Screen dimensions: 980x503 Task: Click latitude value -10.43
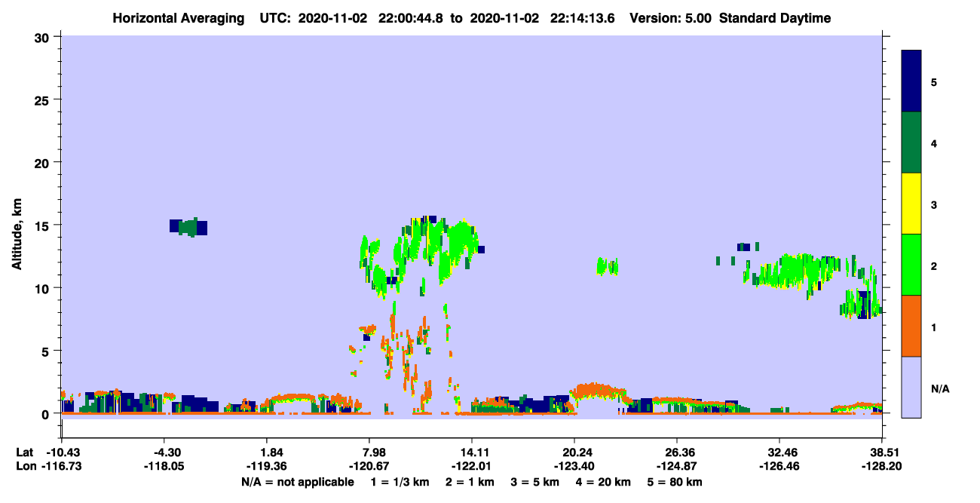62,452
